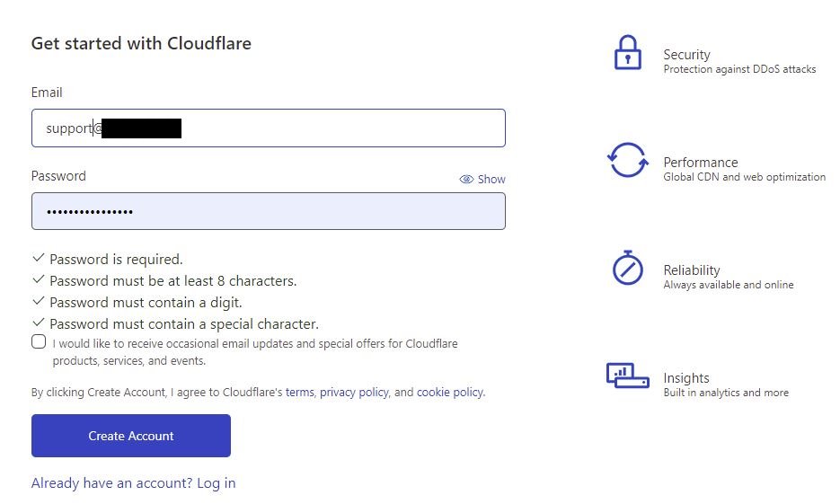Viewport: 840px width, 504px height.
Task: Click the Performance feature title text
Action: point(700,163)
